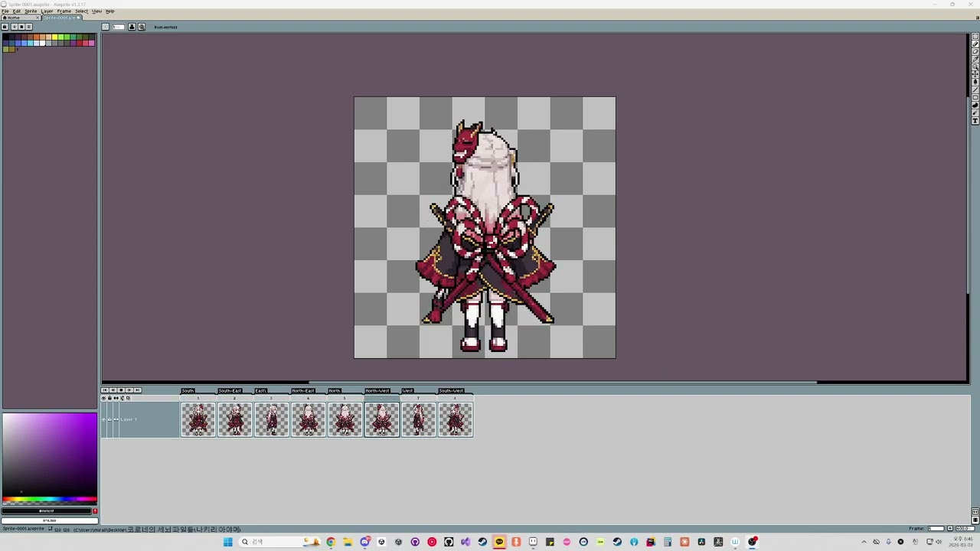Select frame 5 North cel thumbnail
Image resolution: width=980 pixels, height=551 pixels.
pyautogui.click(x=345, y=420)
